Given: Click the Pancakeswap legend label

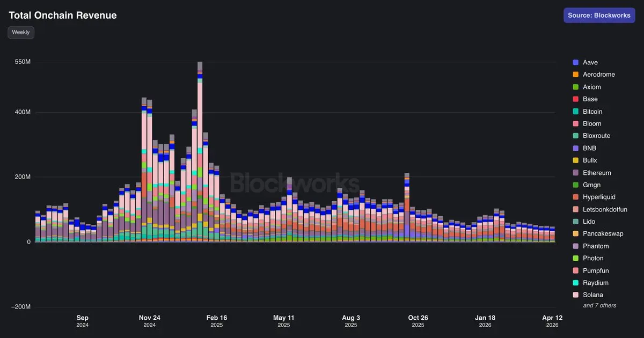Looking at the screenshot, I should click(x=603, y=234).
